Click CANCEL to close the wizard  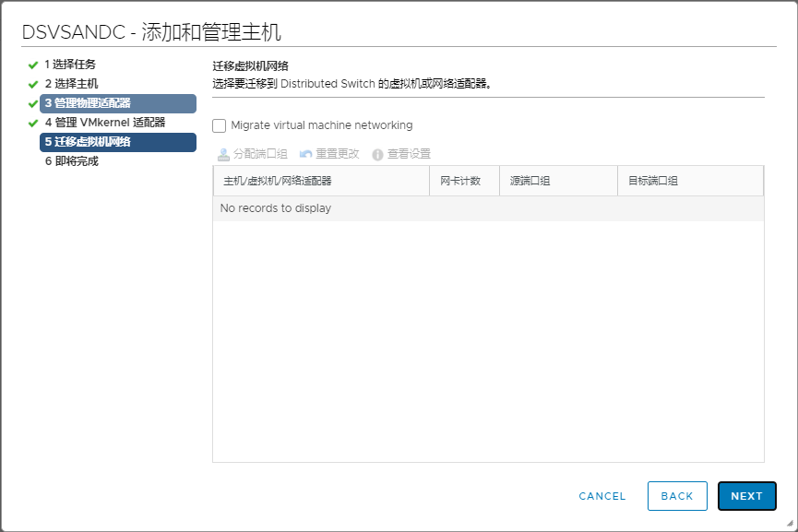[601, 496]
